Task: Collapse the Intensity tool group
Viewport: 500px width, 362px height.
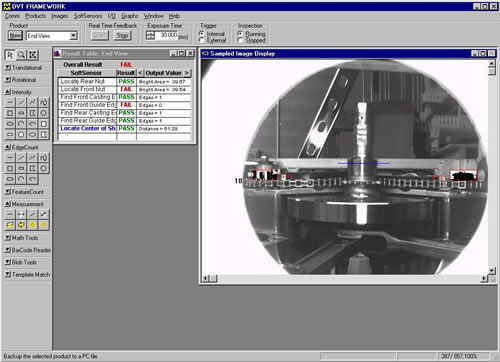Action: (x=8, y=92)
